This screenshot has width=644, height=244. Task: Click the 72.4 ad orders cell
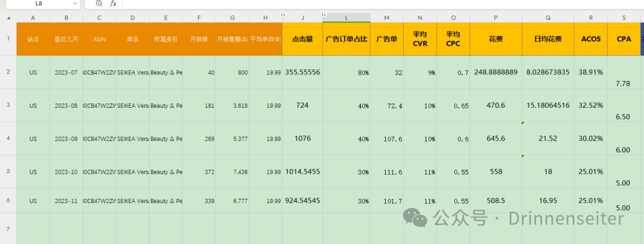pyautogui.click(x=387, y=105)
